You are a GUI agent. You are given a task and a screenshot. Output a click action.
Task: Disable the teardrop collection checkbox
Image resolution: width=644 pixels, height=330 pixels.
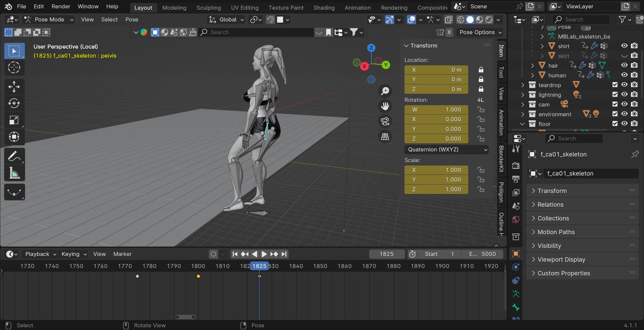[x=615, y=85]
